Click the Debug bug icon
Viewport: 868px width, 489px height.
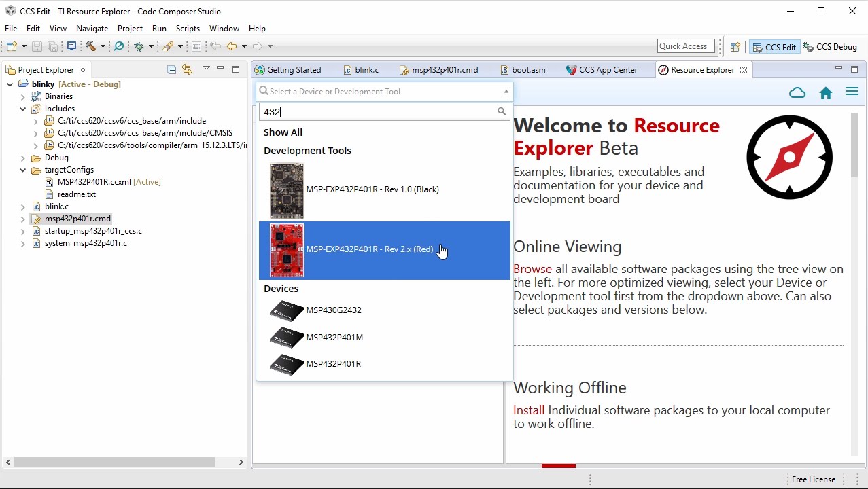(x=139, y=46)
